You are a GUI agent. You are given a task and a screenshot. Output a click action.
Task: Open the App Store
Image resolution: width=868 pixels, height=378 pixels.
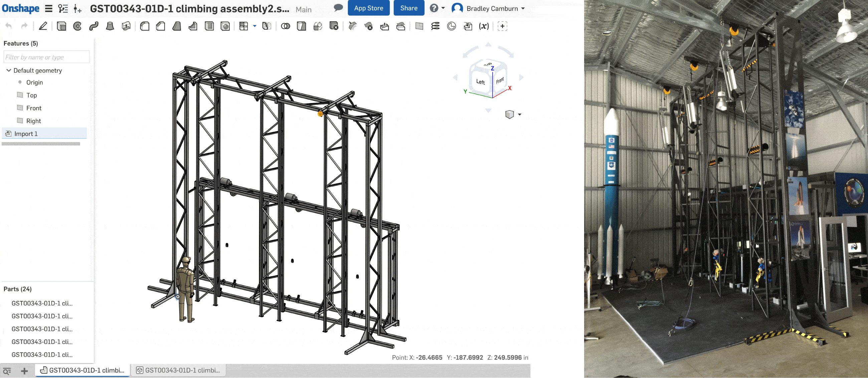[368, 8]
